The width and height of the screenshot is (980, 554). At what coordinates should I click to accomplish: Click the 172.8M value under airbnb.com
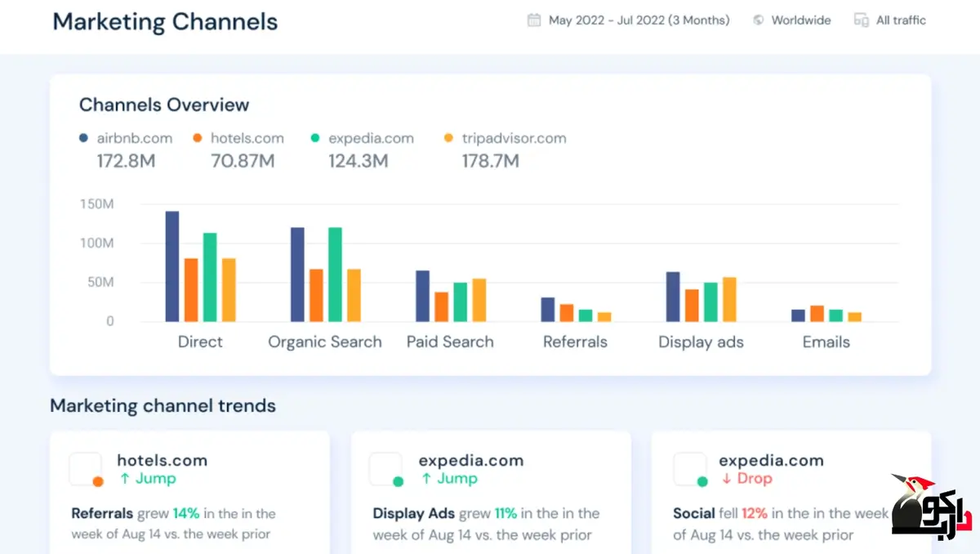(126, 161)
